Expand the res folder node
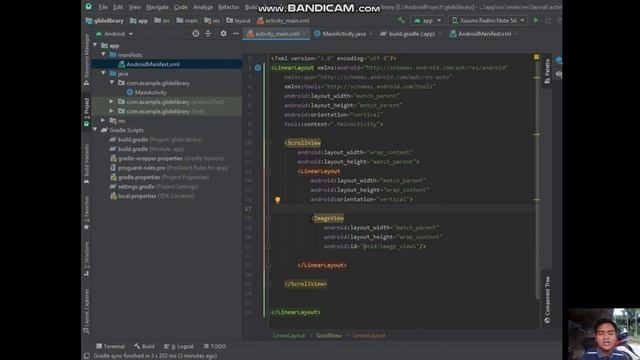The height and width of the screenshot is (360, 640). [x=103, y=120]
